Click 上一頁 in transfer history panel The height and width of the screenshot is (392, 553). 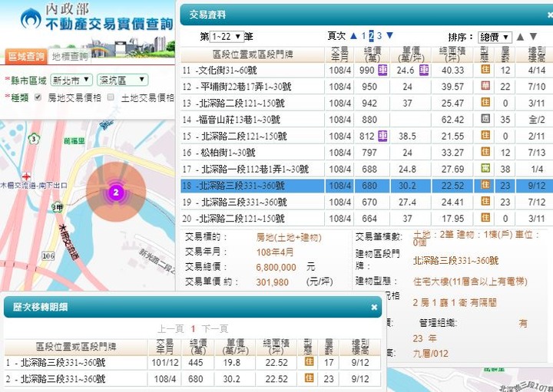(x=171, y=329)
